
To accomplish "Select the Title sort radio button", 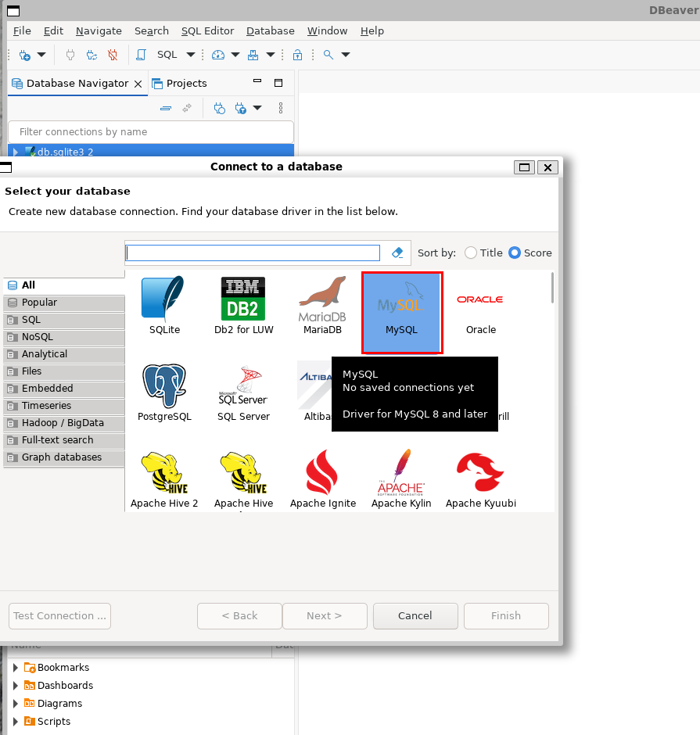I will [471, 253].
